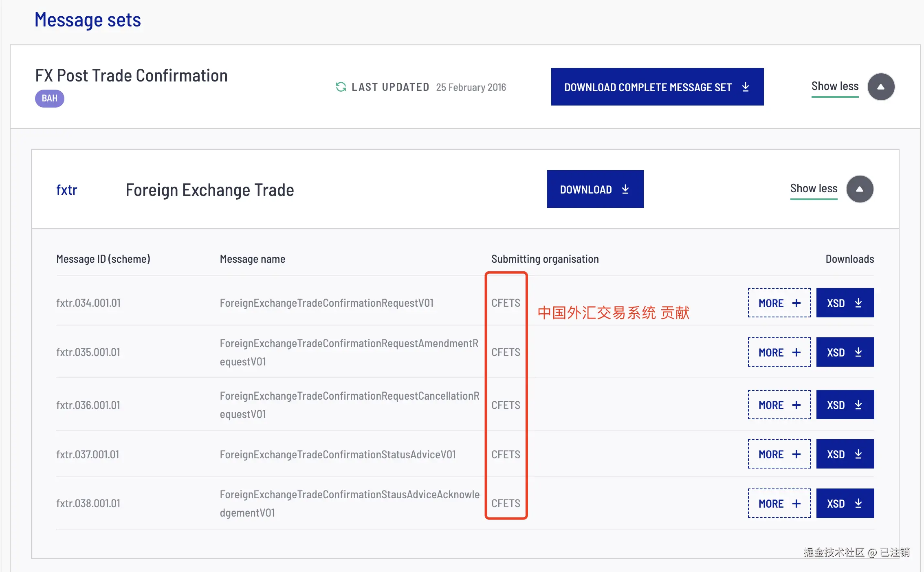Expand MORE details for fxtr.036.001.01
This screenshot has height=572, width=924.
click(779, 405)
